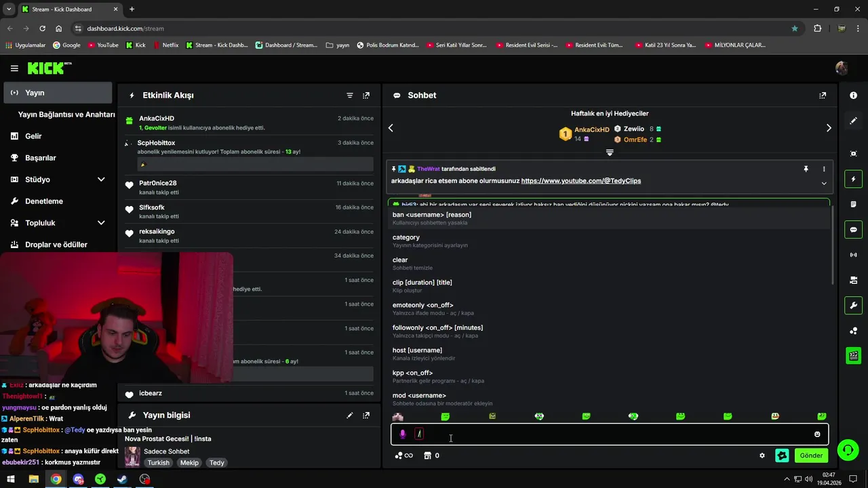
Task: Click the broadcast signal sidebar icon
Action: 853,255
